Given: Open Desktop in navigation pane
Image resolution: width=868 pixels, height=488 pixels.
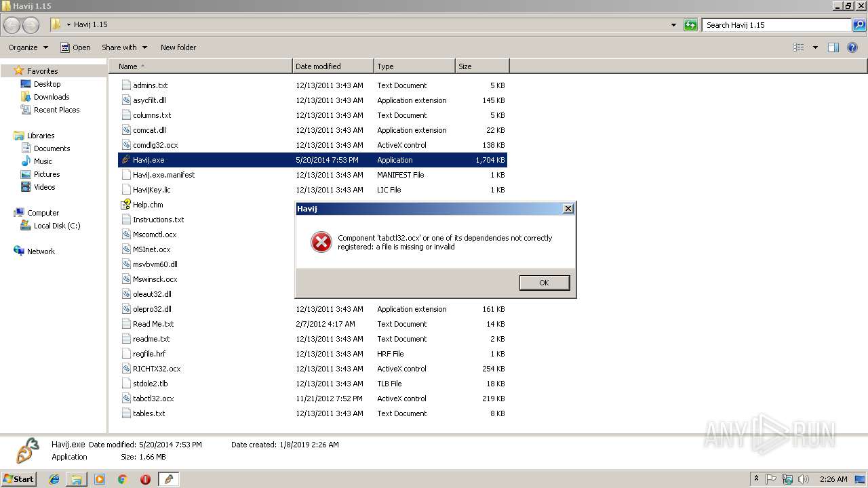Looking at the screenshot, I should coord(47,84).
